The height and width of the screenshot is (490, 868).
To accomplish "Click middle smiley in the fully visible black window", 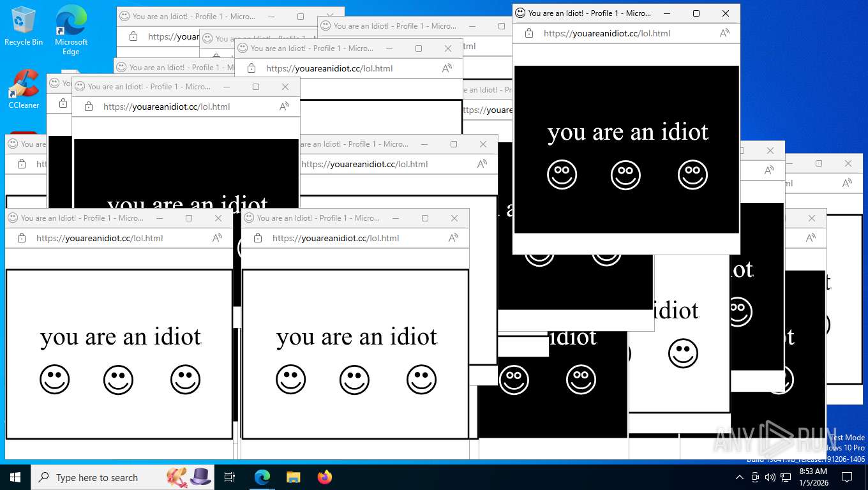I will tap(625, 175).
